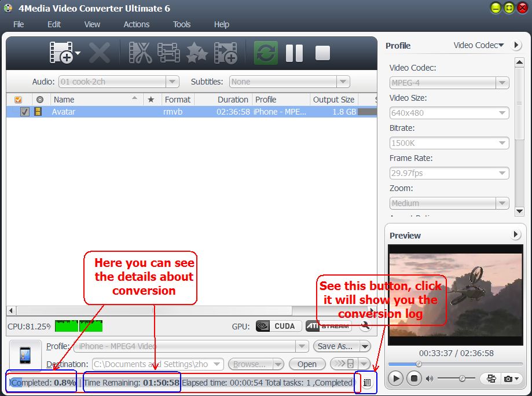Click the Open destination button
The height and width of the screenshot is (396, 532).
pyautogui.click(x=307, y=364)
